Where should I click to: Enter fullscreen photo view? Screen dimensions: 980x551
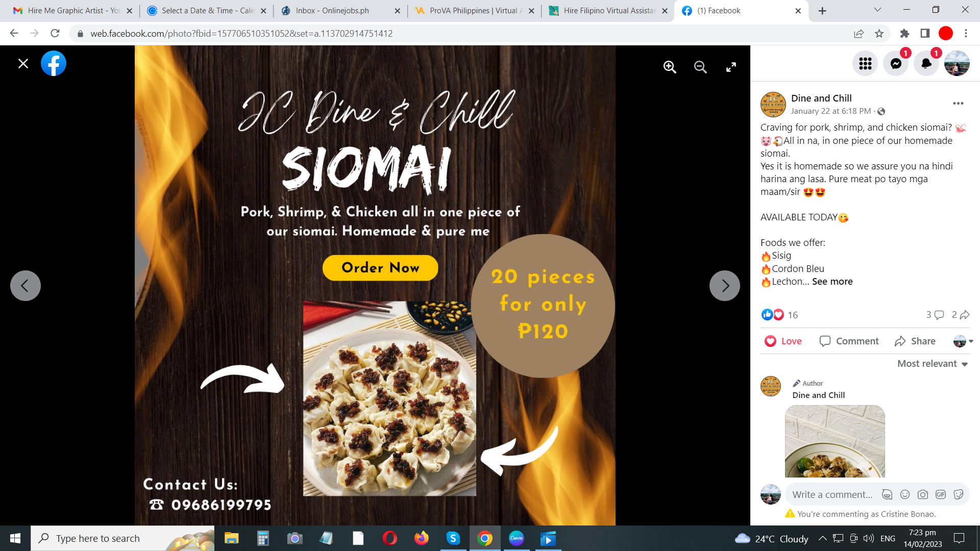pos(731,67)
